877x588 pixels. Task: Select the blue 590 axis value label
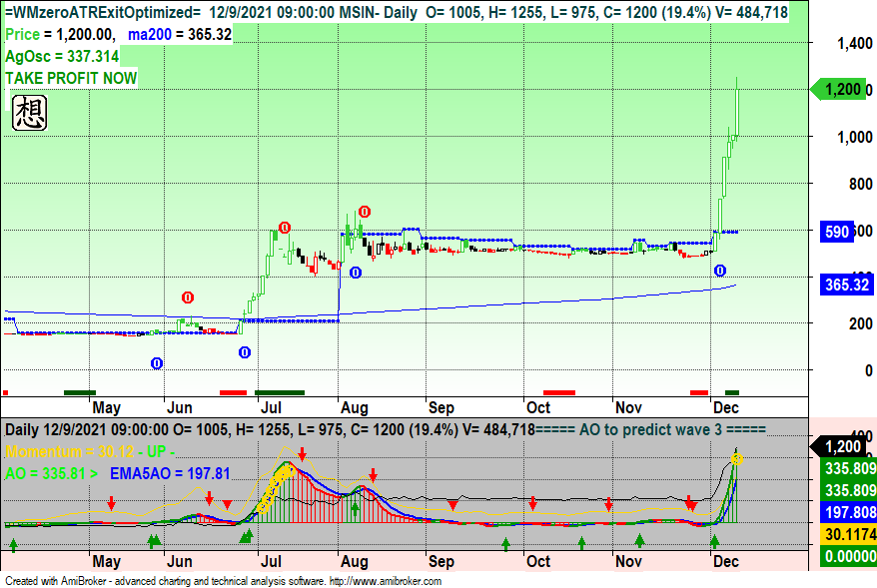tap(837, 232)
